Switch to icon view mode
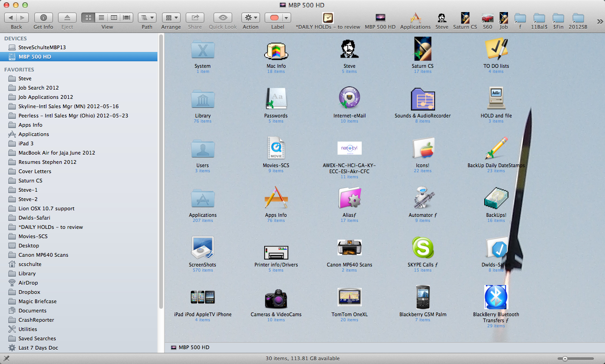Viewport: 605px width, 364px height. tap(88, 18)
